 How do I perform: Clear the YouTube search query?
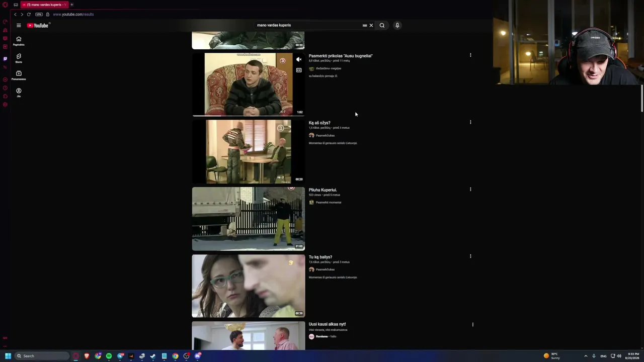(x=371, y=25)
